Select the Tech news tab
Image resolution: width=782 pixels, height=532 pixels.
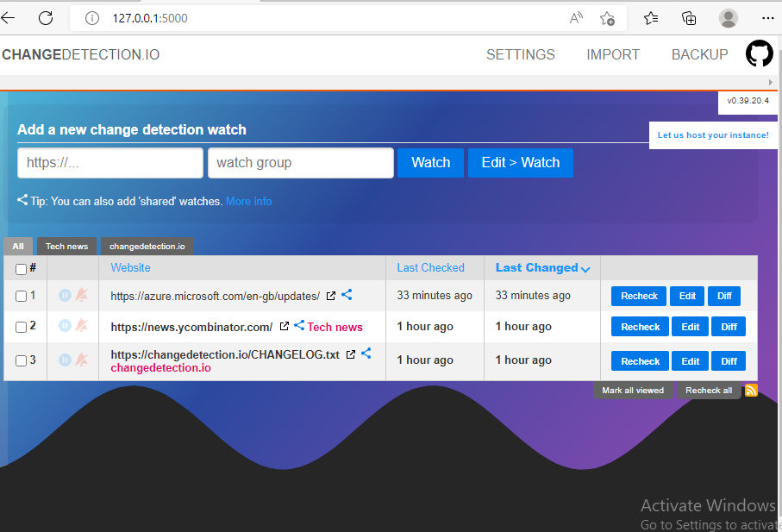[x=67, y=247]
